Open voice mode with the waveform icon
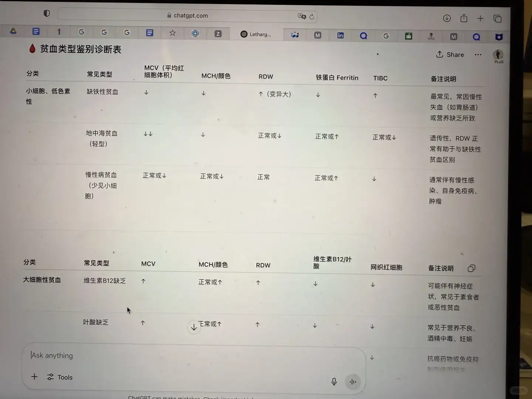 click(x=352, y=381)
